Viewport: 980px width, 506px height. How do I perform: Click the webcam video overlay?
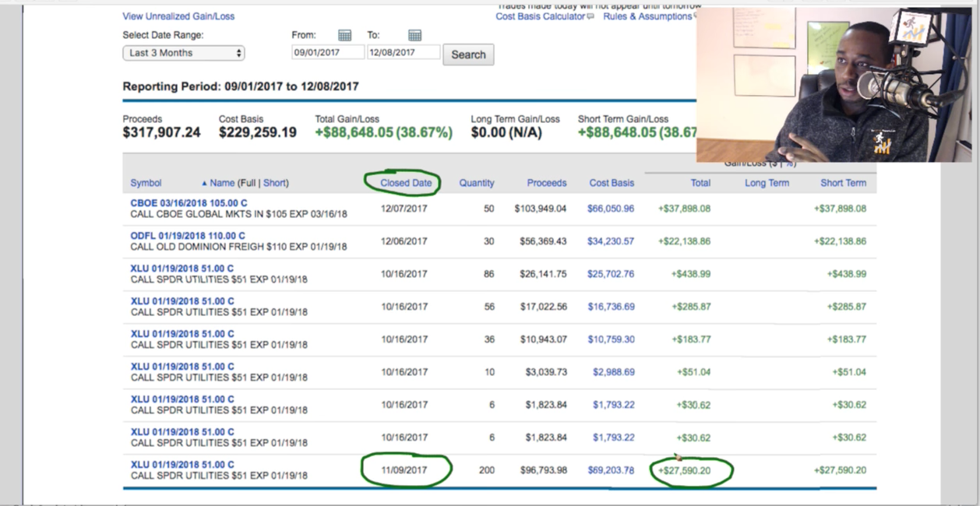(x=834, y=84)
